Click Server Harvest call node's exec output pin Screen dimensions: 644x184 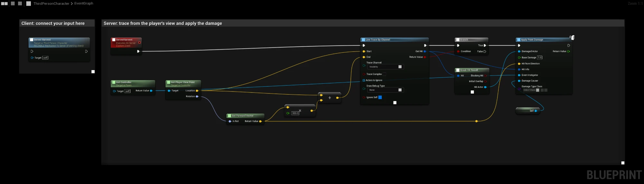click(x=86, y=51)
